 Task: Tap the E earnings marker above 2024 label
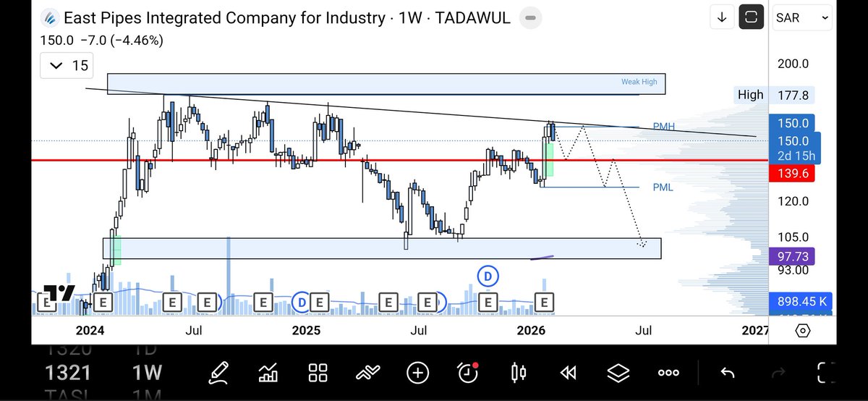pos(102,302)
